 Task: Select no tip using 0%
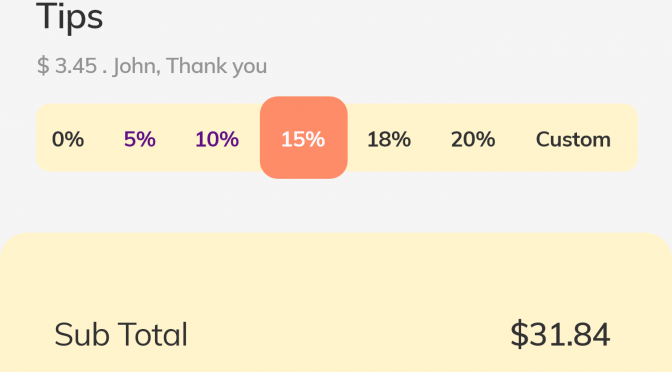[68, 139]
